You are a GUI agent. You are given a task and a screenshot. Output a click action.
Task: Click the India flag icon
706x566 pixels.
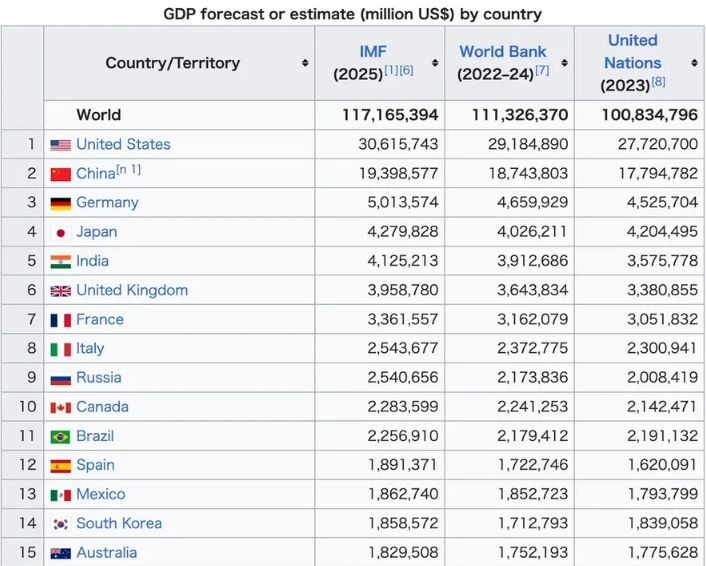(60, 261)
